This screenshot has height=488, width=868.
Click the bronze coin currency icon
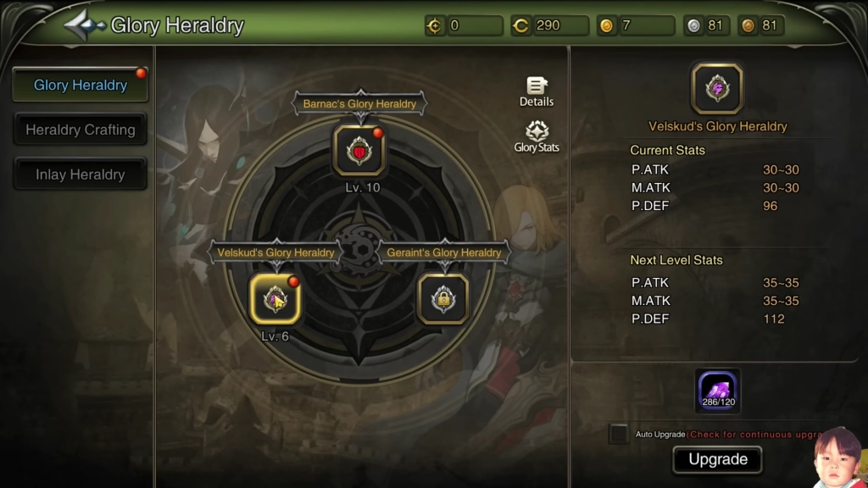point(748,25)
